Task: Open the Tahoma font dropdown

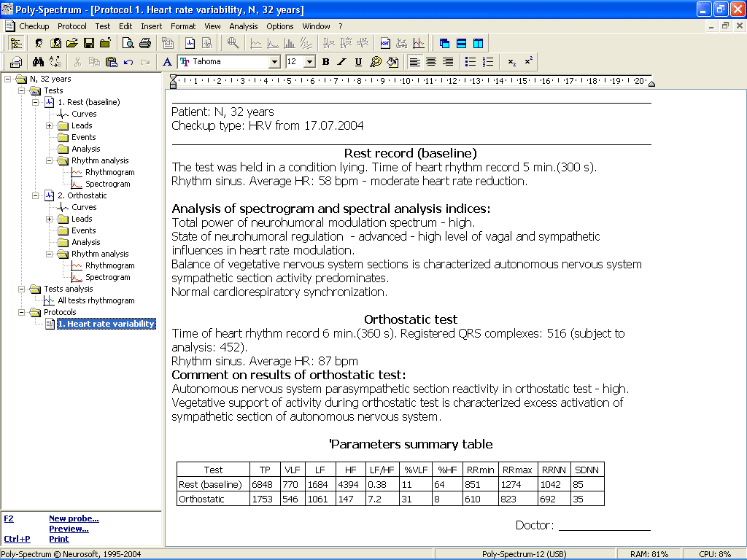Action: coord(274,62)
